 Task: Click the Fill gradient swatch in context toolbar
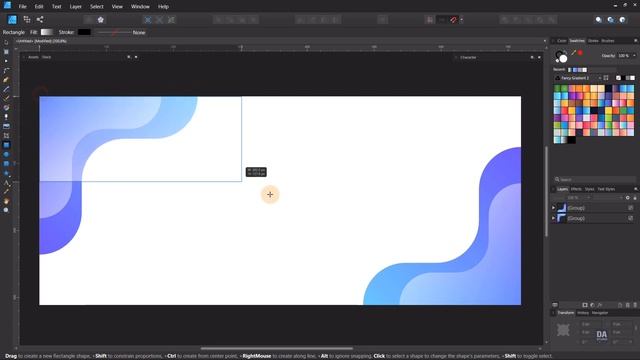[47, 32]
